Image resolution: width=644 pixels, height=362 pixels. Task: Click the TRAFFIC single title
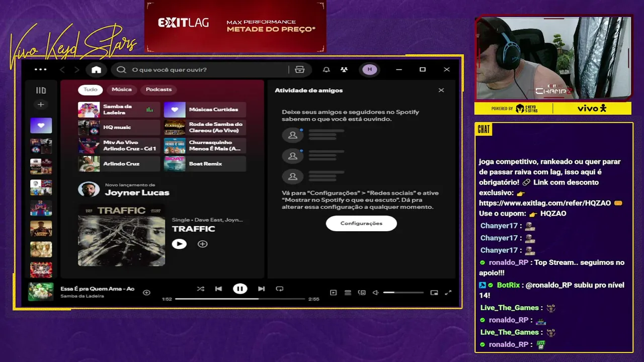pyautogui.click(x=193, y=229)
